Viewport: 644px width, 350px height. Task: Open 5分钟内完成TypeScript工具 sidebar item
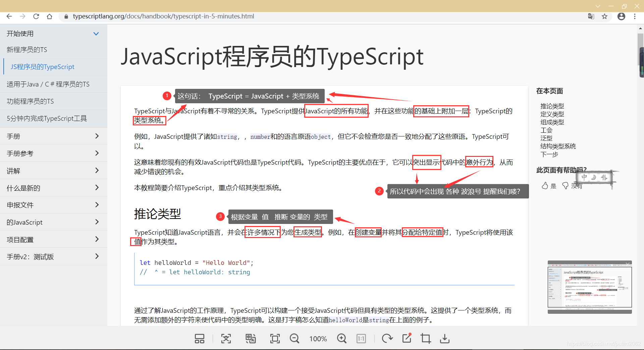(x=54, y=118)
